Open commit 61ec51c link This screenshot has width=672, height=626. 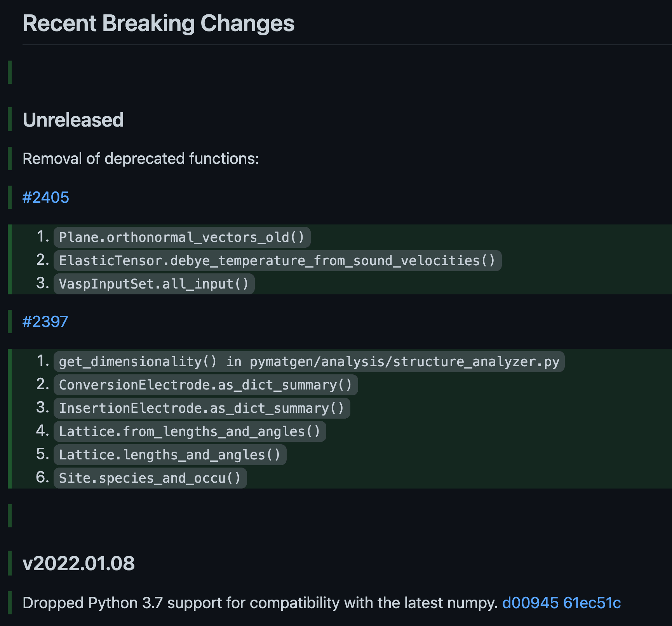click(592, 603)
